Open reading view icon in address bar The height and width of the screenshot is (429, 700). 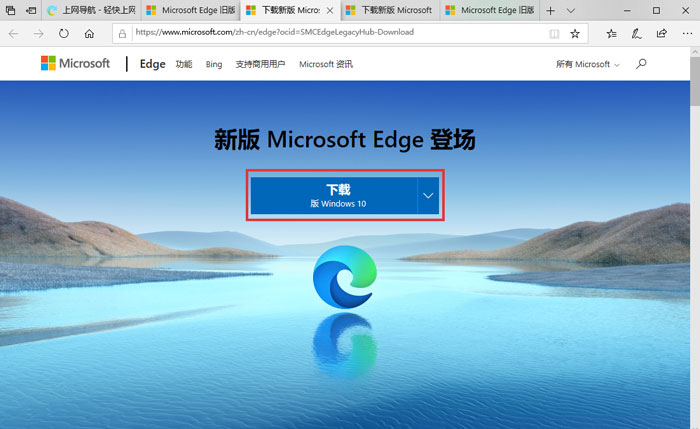coord(554,33)
